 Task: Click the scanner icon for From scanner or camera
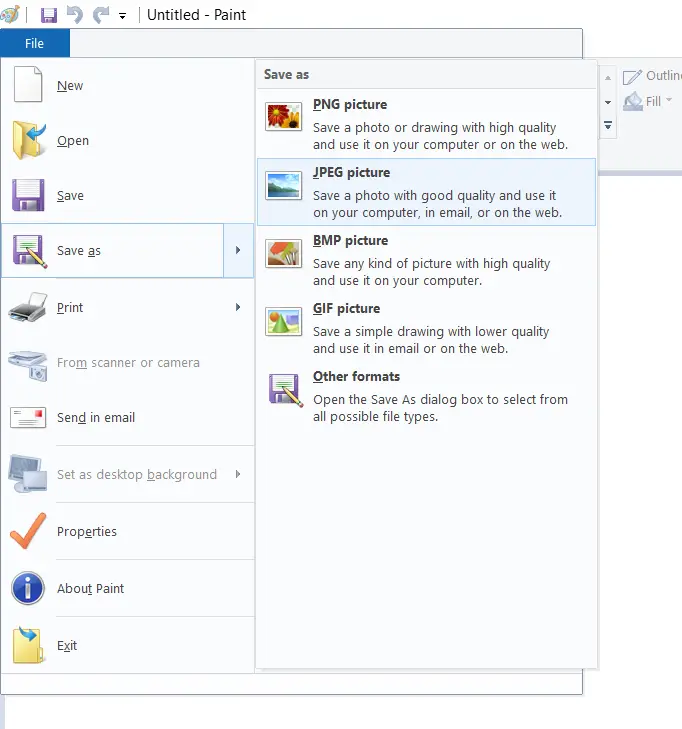click(x=28, y=365)
